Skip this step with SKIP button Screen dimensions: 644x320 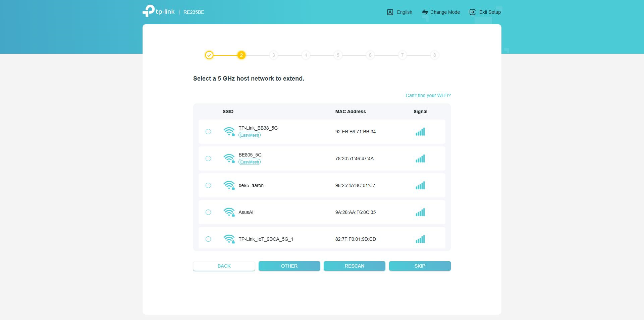point(420,266)
